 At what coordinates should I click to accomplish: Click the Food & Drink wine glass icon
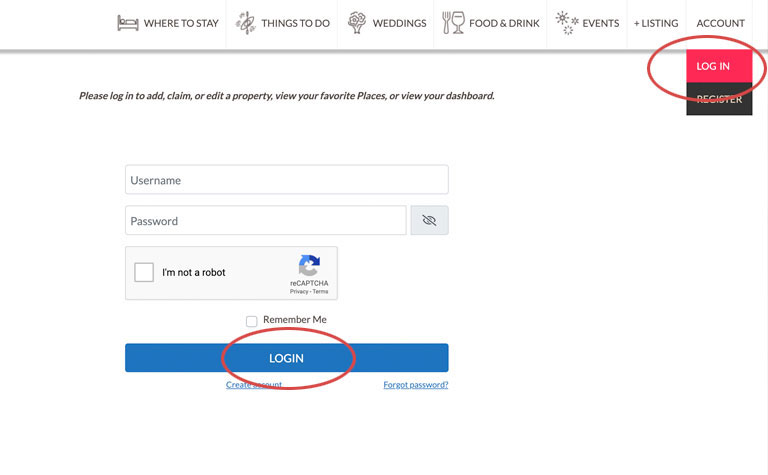point(453,23)
